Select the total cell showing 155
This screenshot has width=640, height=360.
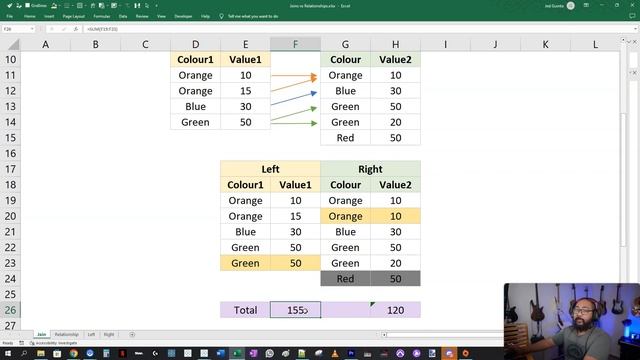[x=295, y=310]
